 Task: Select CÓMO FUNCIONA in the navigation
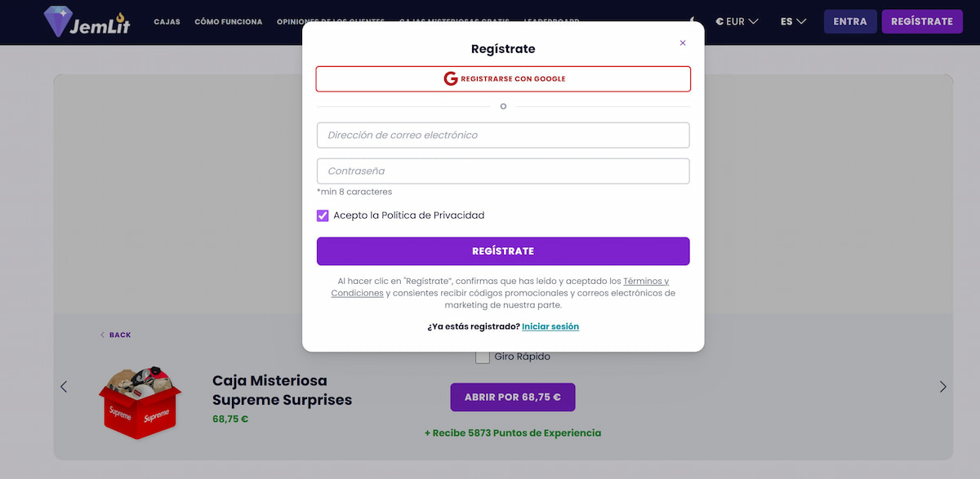229,22
